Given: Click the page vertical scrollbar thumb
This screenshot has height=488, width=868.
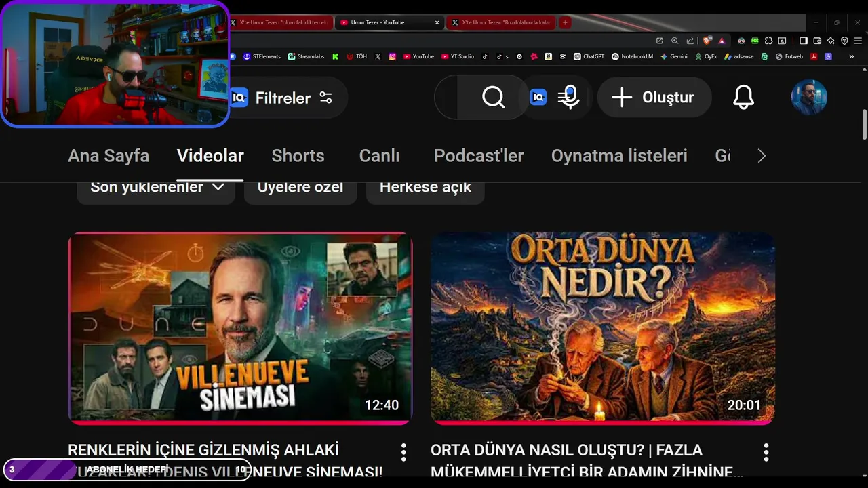Looking at the screenshot, I should [x=865, y=124].
